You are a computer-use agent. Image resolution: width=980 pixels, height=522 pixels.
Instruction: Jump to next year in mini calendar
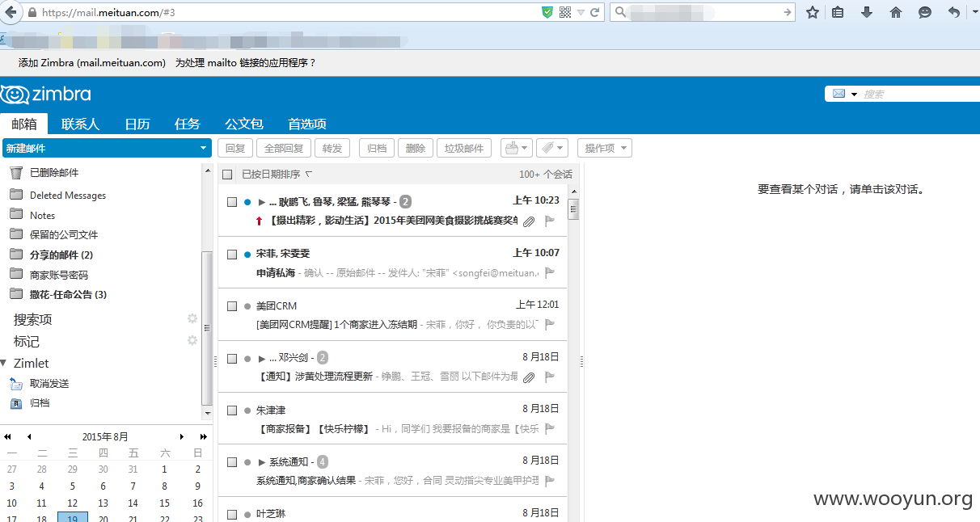click(204, 436)
